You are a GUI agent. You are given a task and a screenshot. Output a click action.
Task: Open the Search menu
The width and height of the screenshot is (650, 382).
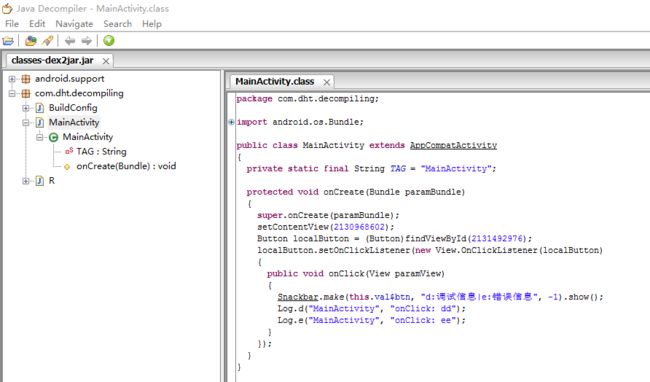tap(117, 24)
